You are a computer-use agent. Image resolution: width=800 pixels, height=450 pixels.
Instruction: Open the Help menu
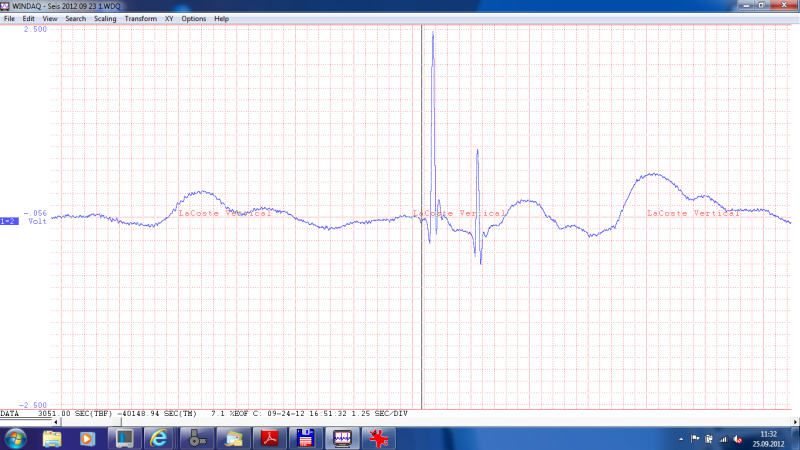pyautogui.click(x=221, y=19)
